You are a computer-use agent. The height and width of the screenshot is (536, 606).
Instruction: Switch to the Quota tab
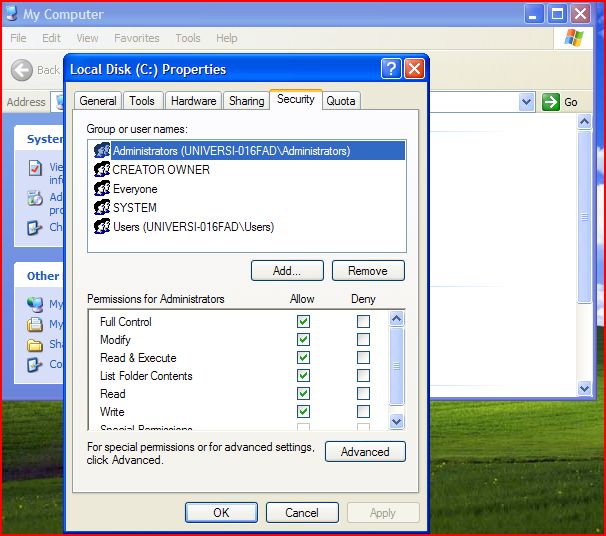click(340, 101)
